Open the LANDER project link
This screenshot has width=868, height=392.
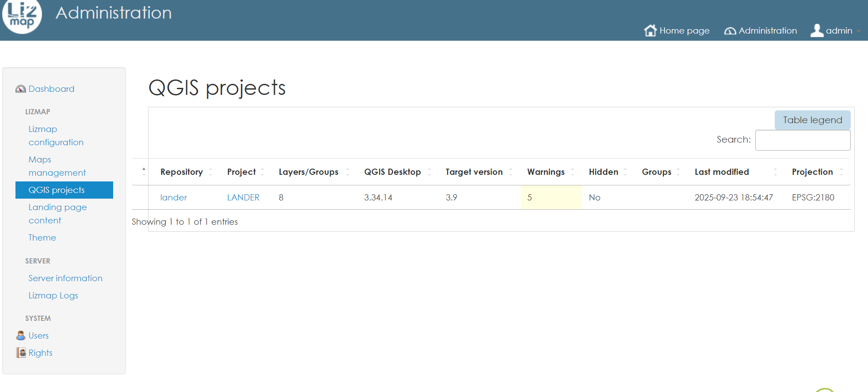[243, 197]
